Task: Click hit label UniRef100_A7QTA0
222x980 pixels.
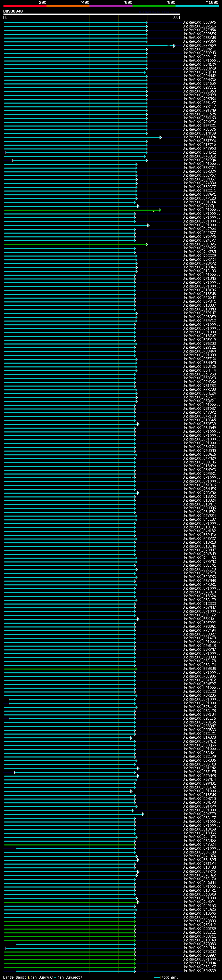Action: [x=199, y=72]
